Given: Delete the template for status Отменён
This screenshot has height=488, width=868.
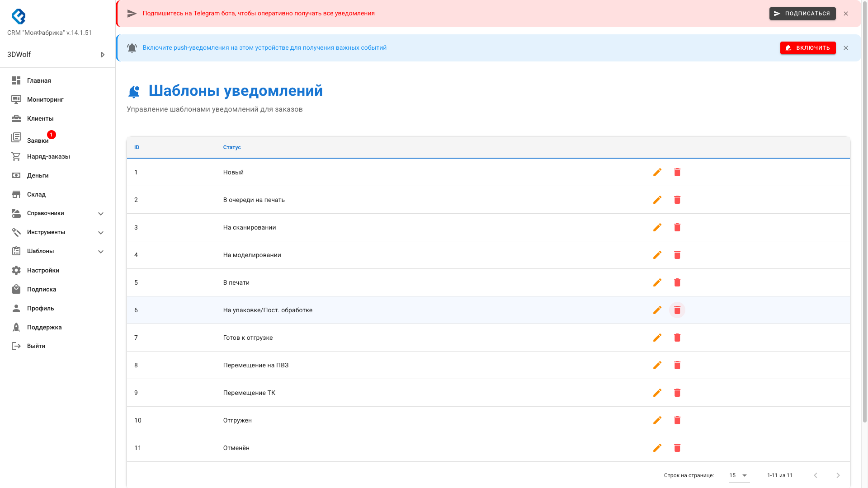Looking at the screenshot, I should click(677, 448).
